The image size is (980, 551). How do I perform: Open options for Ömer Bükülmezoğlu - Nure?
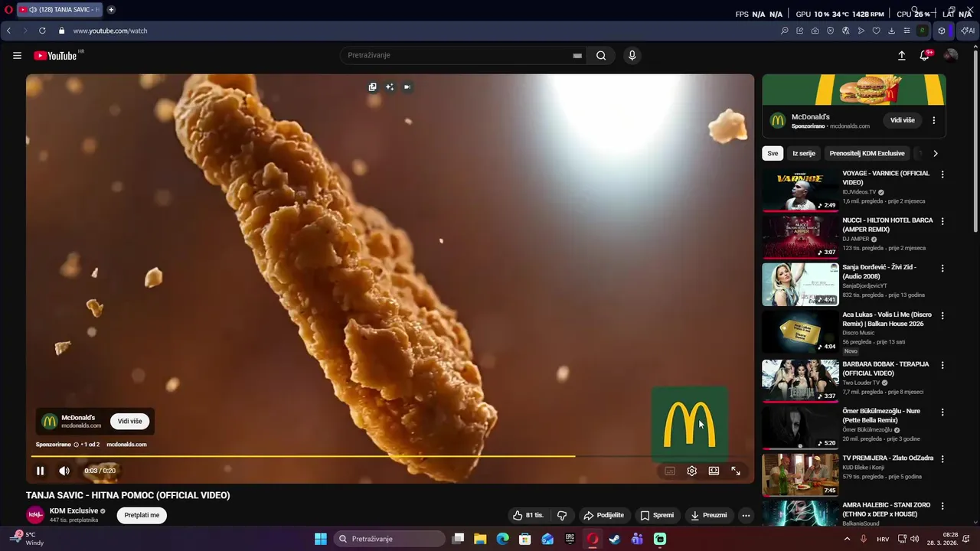942,412
